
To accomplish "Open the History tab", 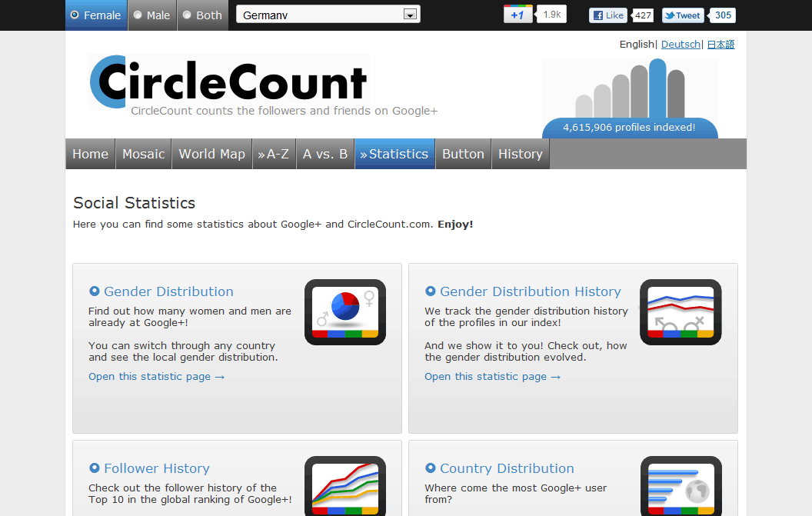I will point(521,154).
